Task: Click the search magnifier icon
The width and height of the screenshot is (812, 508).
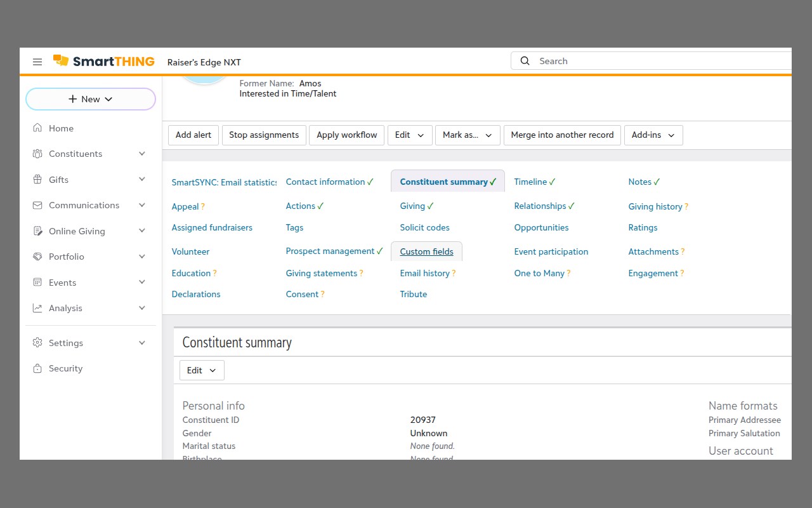Action: (x=525, y=61)
